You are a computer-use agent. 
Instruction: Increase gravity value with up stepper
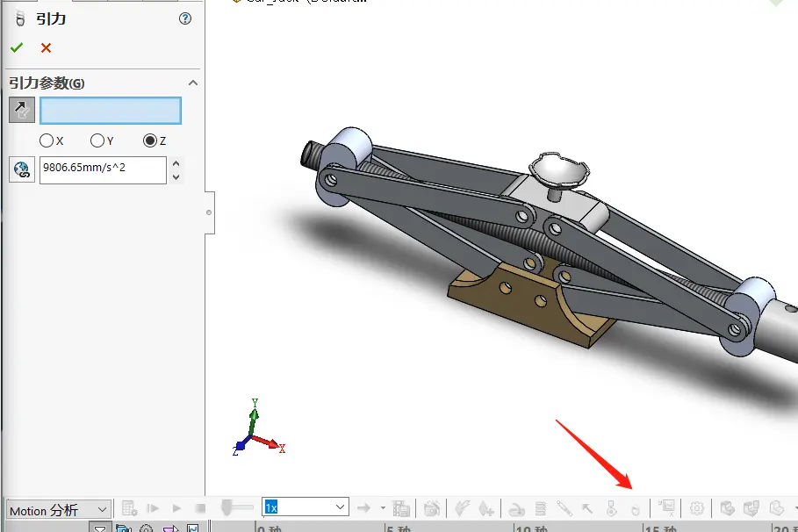click(176, 164)
